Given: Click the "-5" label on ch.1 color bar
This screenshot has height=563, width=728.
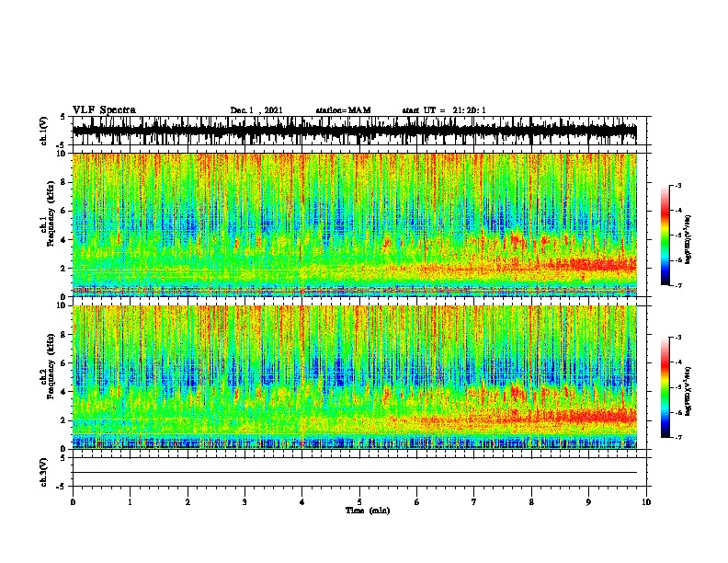Looking at the screenshot, I should click(677, 236).
